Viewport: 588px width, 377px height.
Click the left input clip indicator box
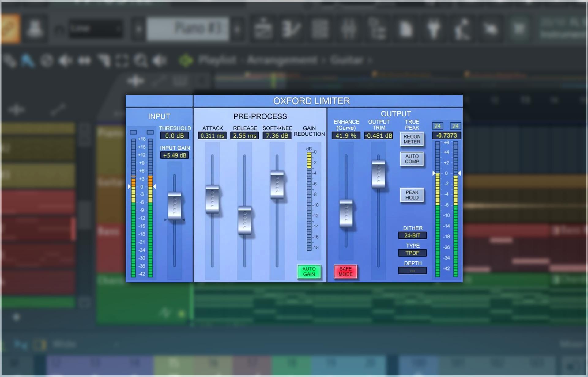click(x=133, y=132)
